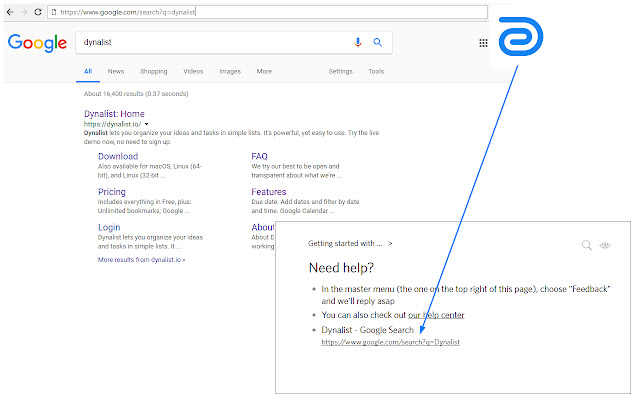Click the results count text
The height and width of the screenshot is (400, 640).
coord(136,94)
